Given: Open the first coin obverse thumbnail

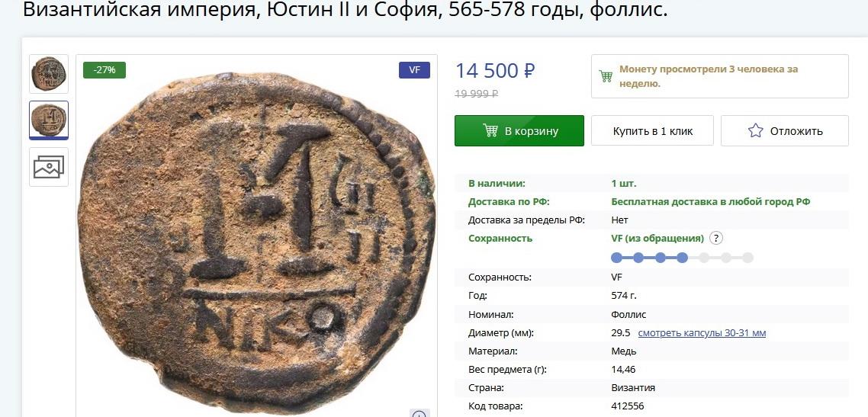Looking at the screenshot, I should point(49,74).
